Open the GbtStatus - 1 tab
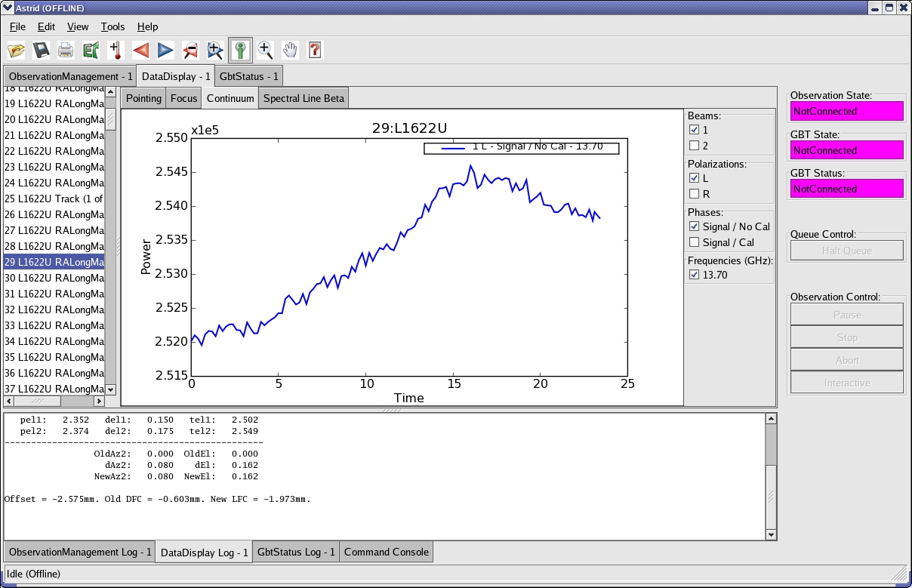This screenshot has width=912, height=588. point(249,76)
